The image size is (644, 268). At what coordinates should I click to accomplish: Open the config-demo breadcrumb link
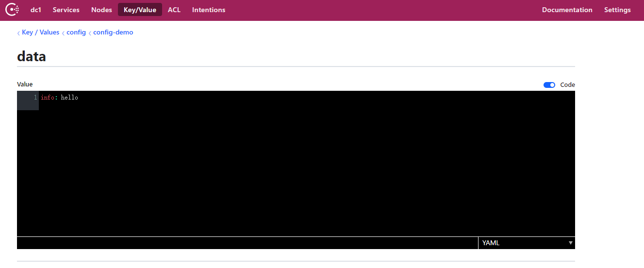point(113,33)
